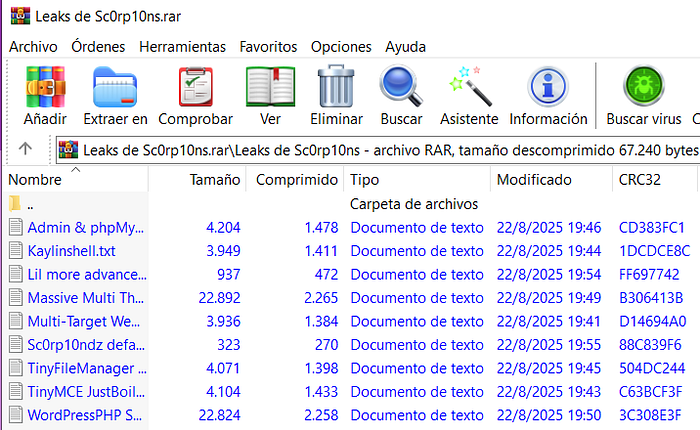Select file name WordPressPHP S...
This screenshot has height=430, width=700.
[x=85, y=415]
